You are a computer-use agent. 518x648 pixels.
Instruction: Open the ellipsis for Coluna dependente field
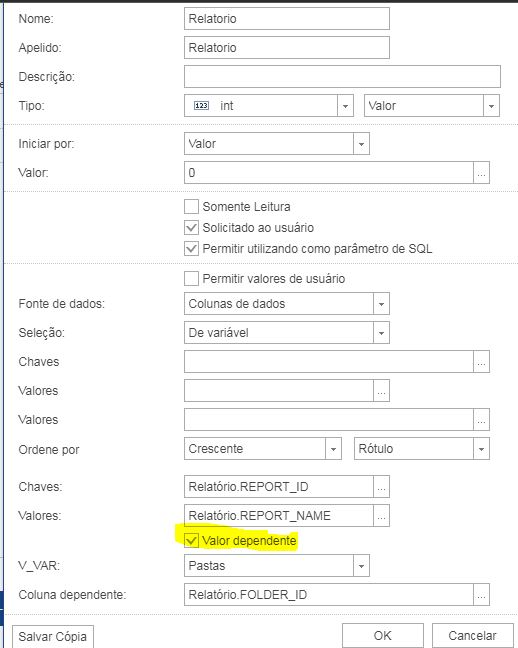pos(481,595)
